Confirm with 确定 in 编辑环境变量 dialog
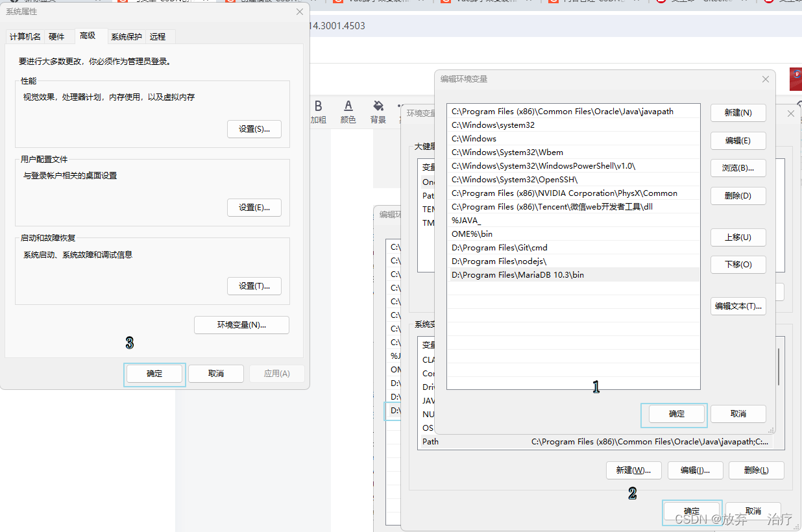 pos(677,414)
